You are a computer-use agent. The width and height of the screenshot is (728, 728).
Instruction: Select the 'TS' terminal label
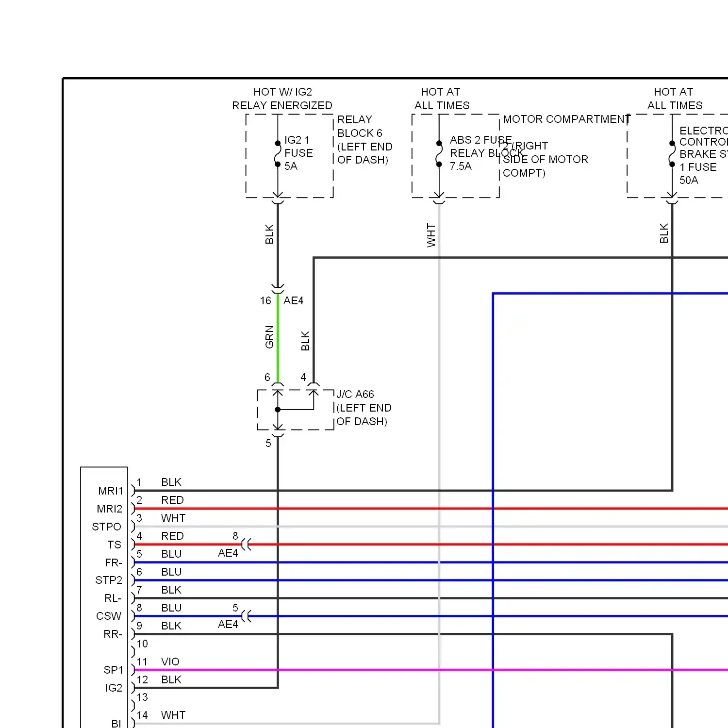115,545
